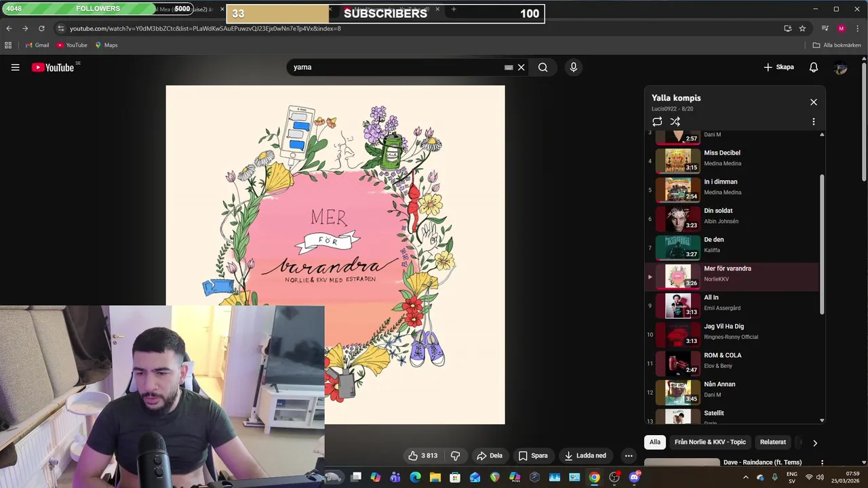Open the YouTube guide hamburger menu

(x=15, y=67)
